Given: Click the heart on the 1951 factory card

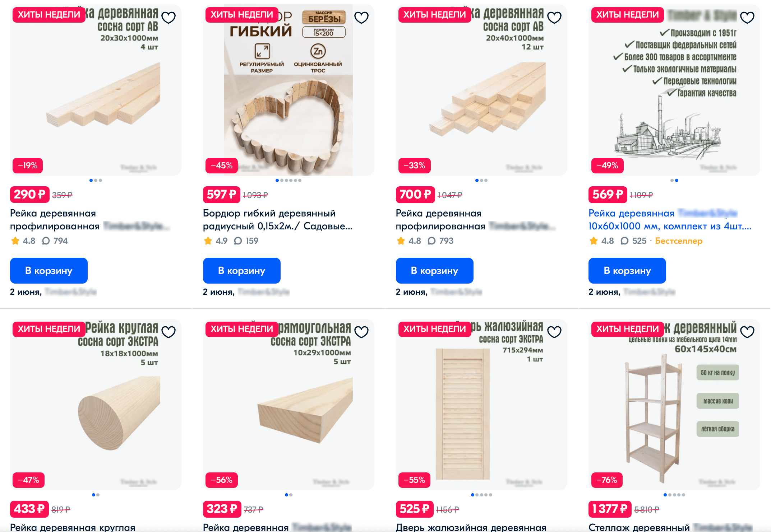Looking at the screenshot, I should 747,17.
